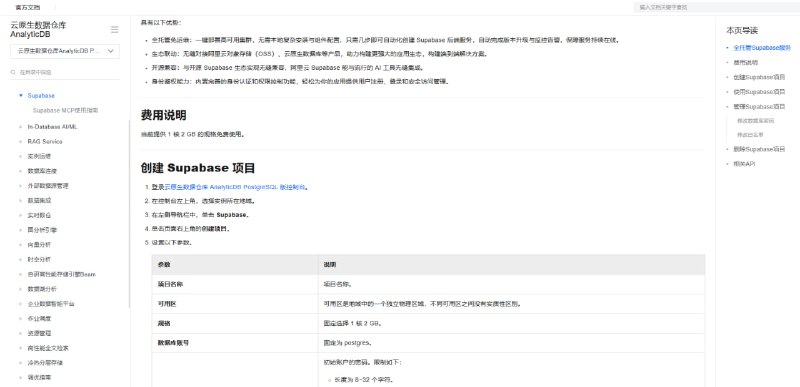
Task: Collapse the Supabase tree node arrow
Action: 20,95
